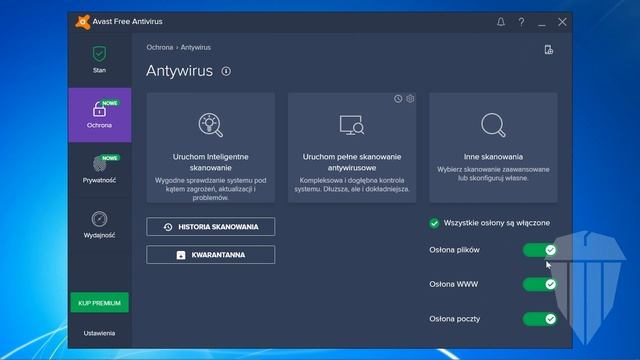This screenshot has width=640, height=360.
Task: Toggle Osłona WWW switch
Action: tap(540, 284)
